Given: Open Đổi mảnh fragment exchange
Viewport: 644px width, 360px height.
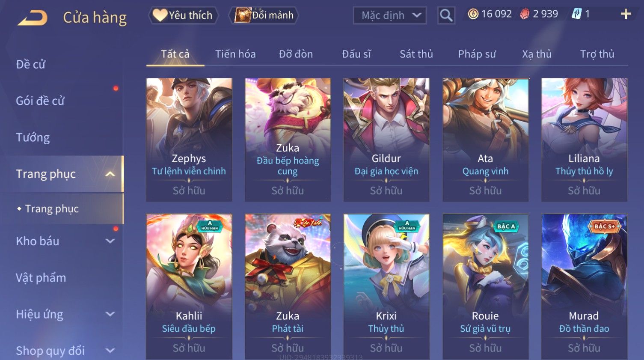Looking at the screenshot, I should (264, 15).
